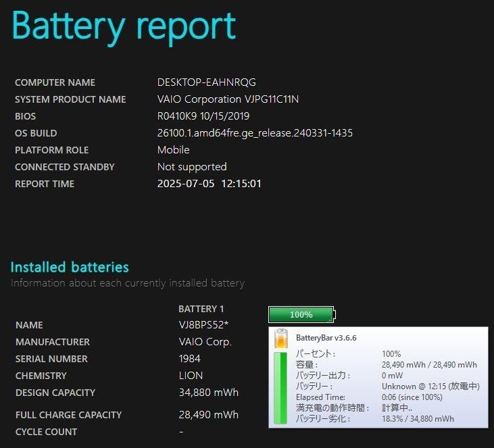Click the BatteryBar v3.6.6 title

(x=326, y=338)
